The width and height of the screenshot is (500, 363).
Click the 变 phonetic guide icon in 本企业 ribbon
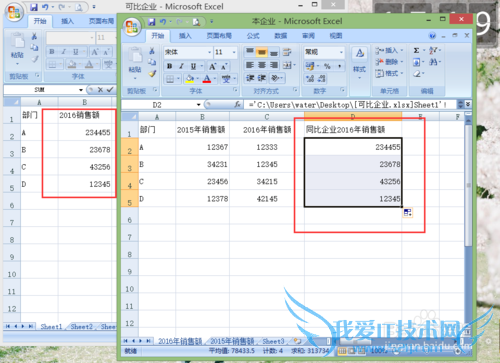coord(226,79)
